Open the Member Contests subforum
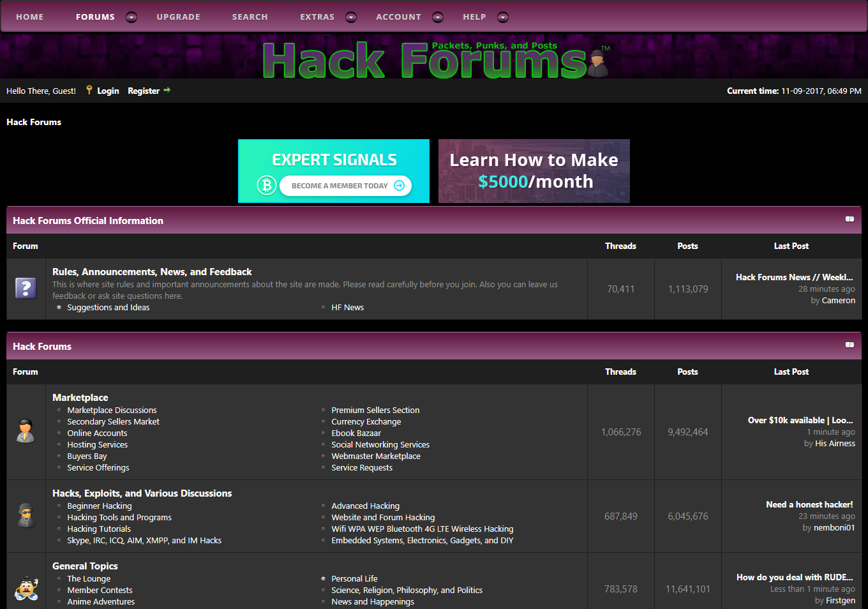 click(100, 590)
